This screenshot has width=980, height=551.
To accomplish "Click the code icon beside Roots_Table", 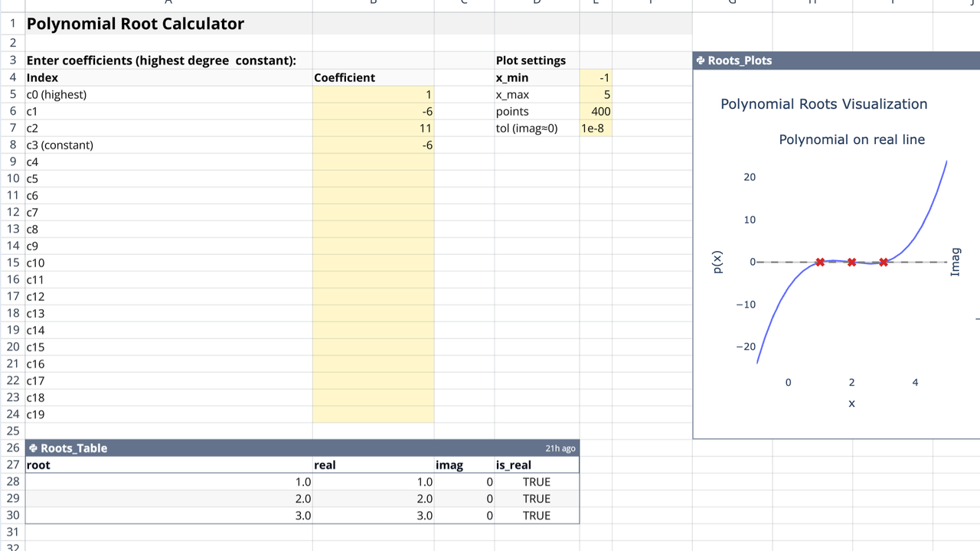I will (33, 448).
